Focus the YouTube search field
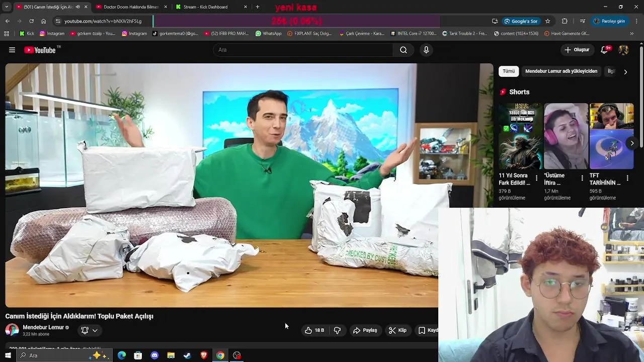Screen dimensions: 644x362 point(303,50)
